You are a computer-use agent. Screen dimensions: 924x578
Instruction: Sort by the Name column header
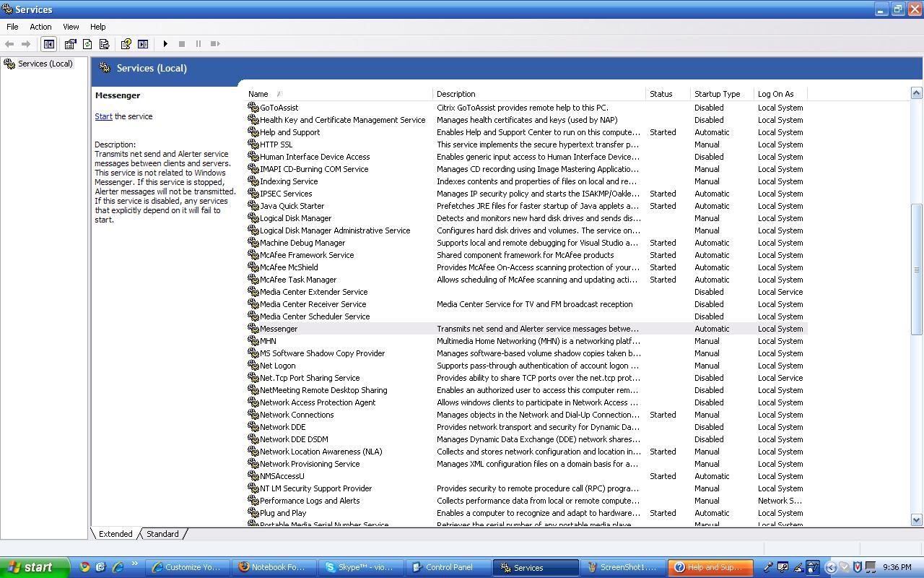(339, 94)
